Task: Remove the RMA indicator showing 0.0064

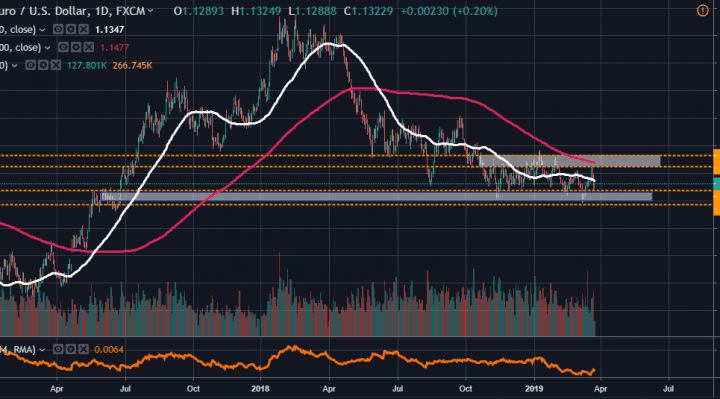Action: pos(83,349)
